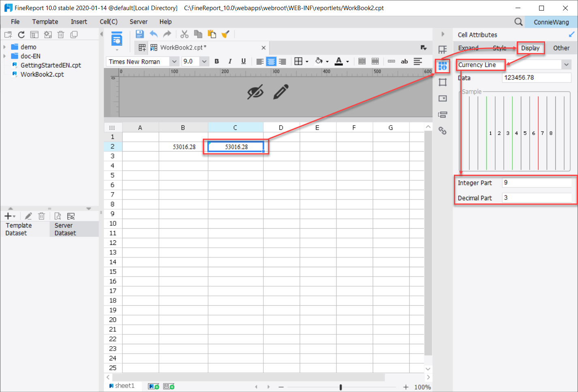The height and width of the screenshot is (392, 578).
Task: Cut selection using the scissors icon
Action: coord(184,34)
